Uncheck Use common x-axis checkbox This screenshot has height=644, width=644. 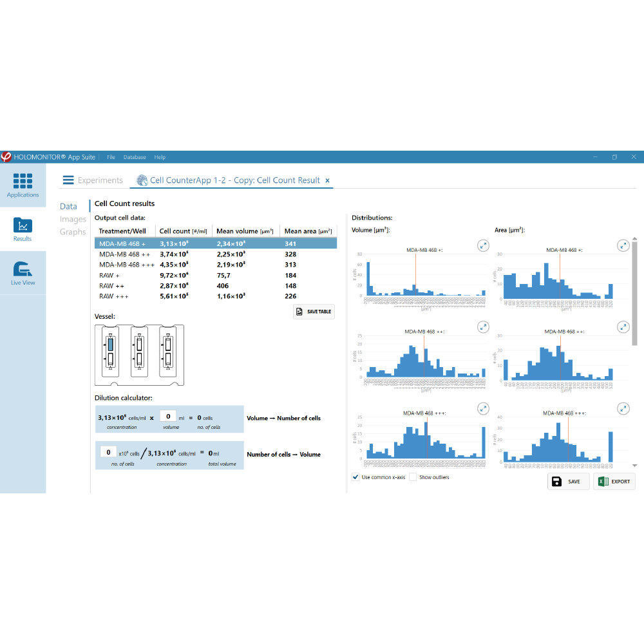(356, 477)
